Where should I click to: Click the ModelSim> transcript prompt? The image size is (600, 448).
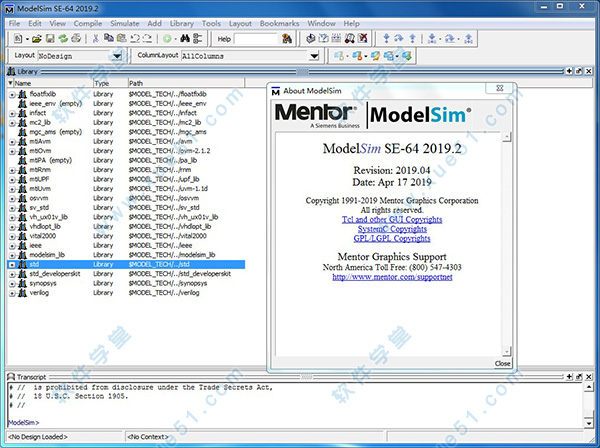24,422
